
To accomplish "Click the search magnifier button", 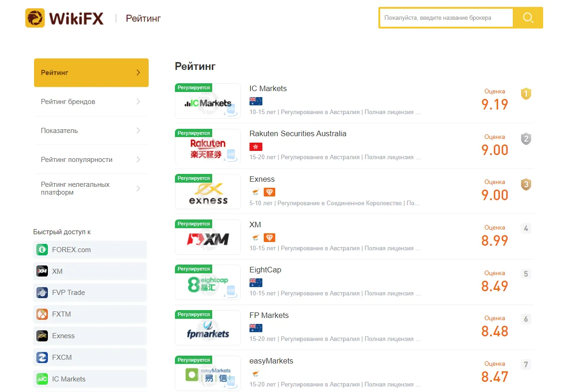I will (528, 18).
